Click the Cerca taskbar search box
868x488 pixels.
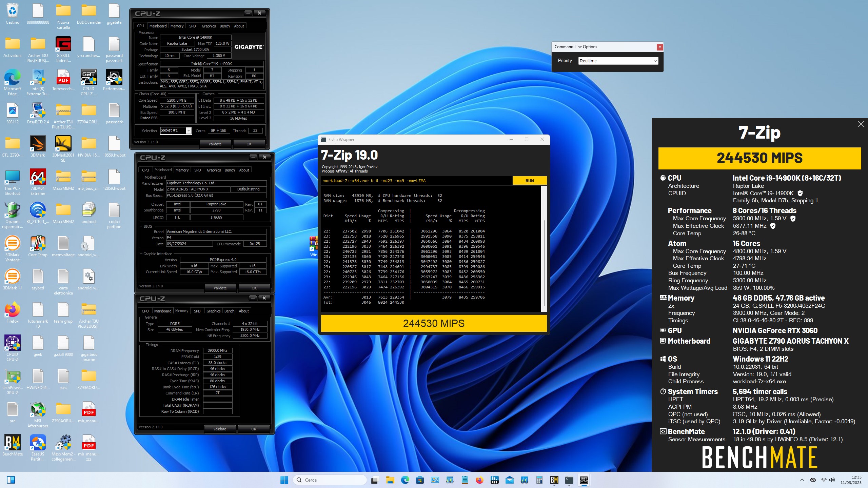point(330,480)
